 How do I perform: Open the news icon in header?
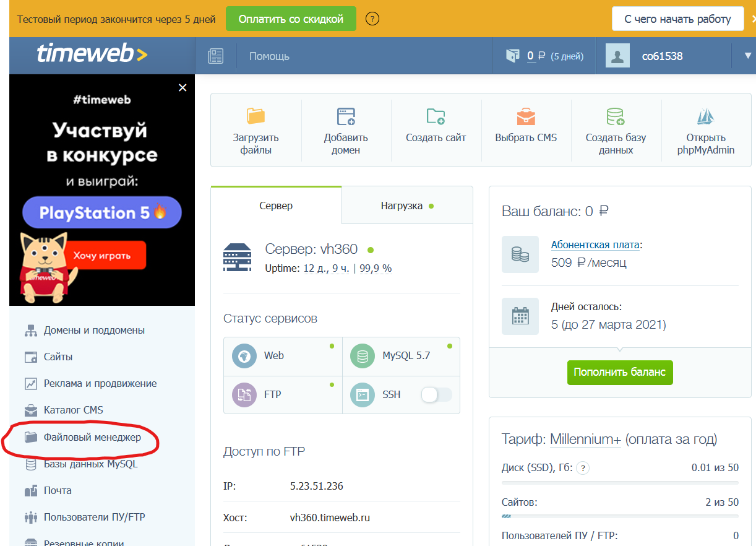tap(215, 56)
